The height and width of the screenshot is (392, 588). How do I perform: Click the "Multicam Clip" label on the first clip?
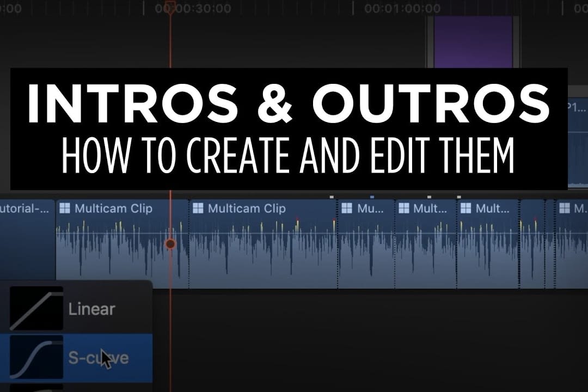pyautogui.click(x=113, y=209)
